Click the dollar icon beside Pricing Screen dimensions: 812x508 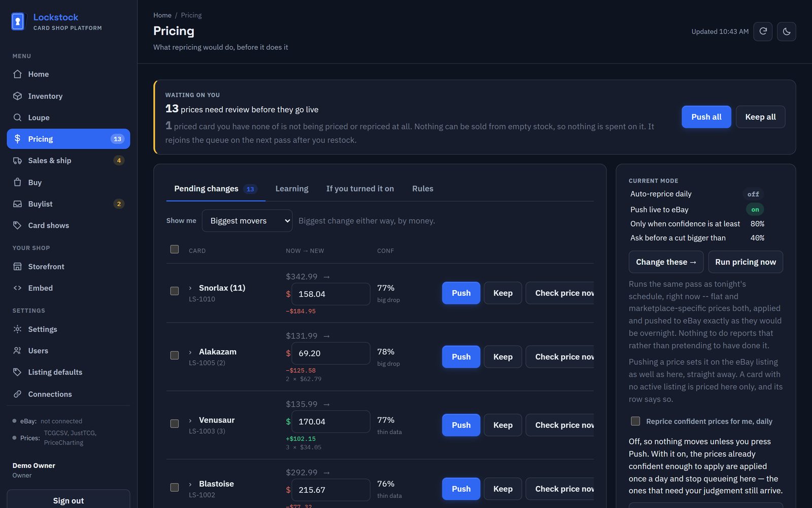[17, 139]
